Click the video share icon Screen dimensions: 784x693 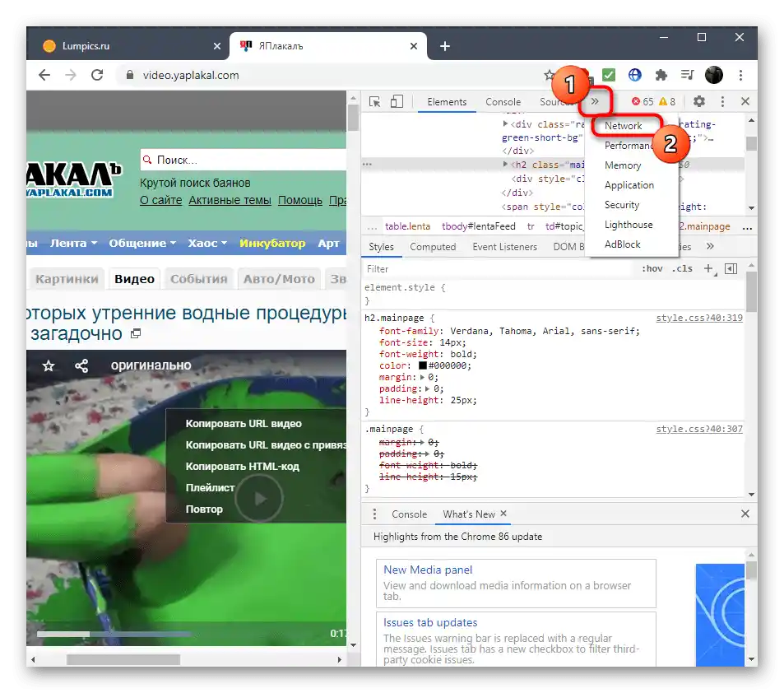pyautogui.click(x=81, y=365)
